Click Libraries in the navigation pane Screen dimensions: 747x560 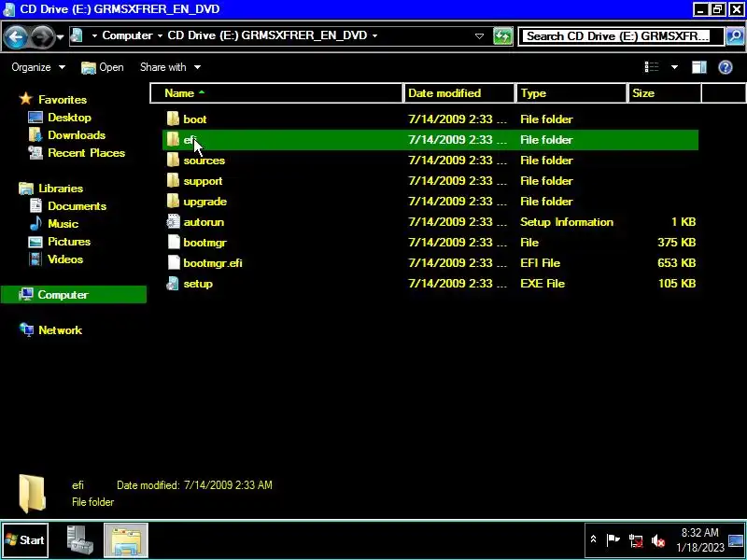click(x=61, y=189)
